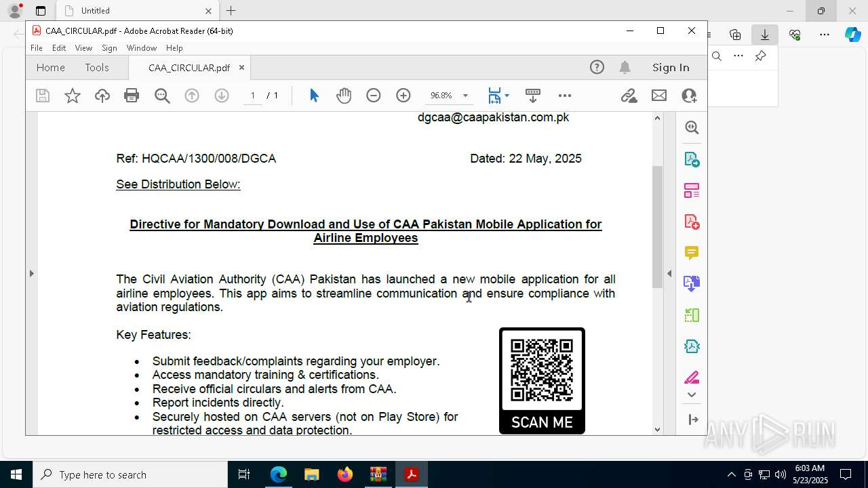The height and width of the screenshot is (488, 868).
Task: Expand the left navigation pane arrow
Action: click(x=31, y=273)
